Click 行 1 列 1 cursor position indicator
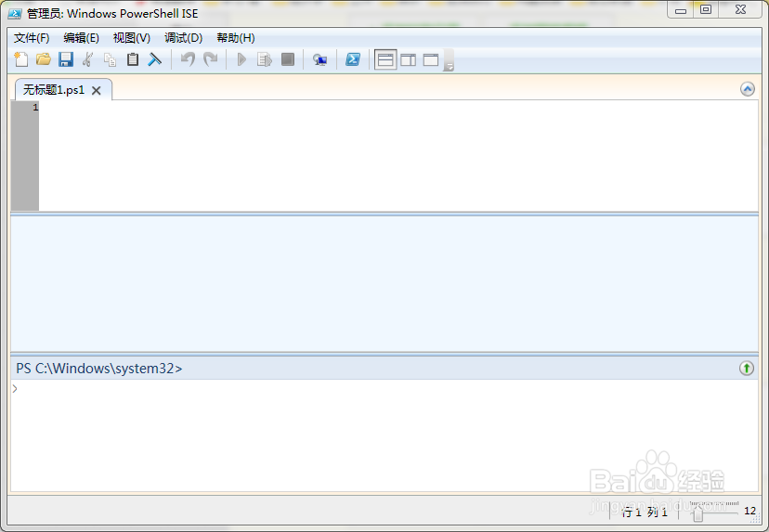The width and height of the screenshot is (769, 532). [x=645, y=513]
